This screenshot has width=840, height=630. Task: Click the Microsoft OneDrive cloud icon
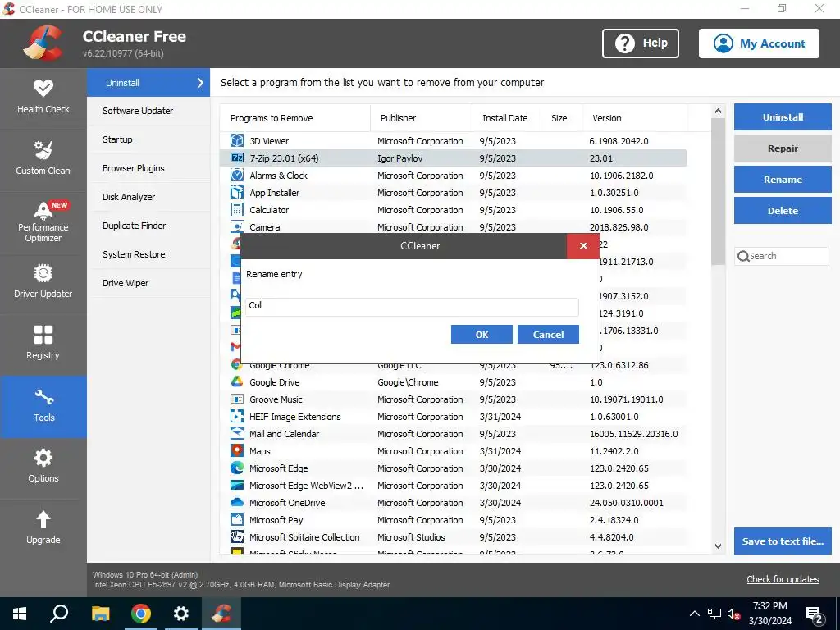coord(237,503)
